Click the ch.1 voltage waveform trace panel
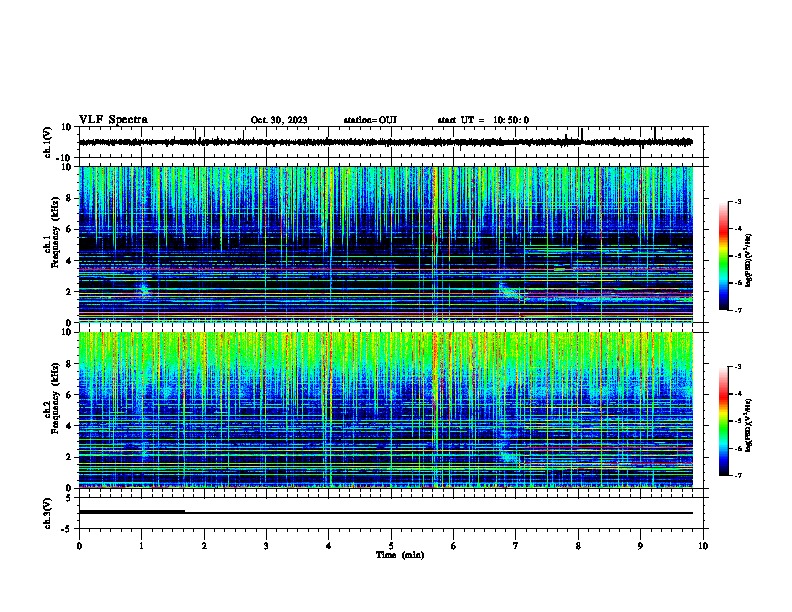This screenshot has width=792, height=612. [393, 142]
